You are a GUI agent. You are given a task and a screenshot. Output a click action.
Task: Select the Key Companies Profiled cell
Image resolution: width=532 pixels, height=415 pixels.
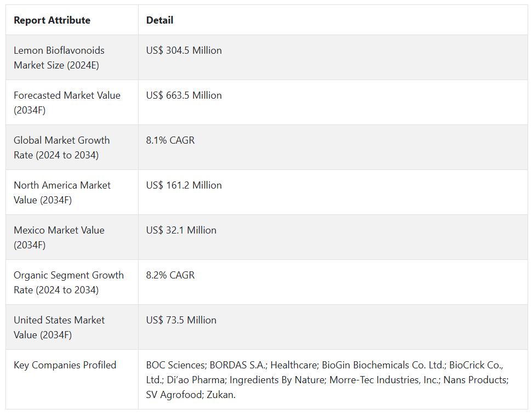pyautogui.click(x=65, y=365)
